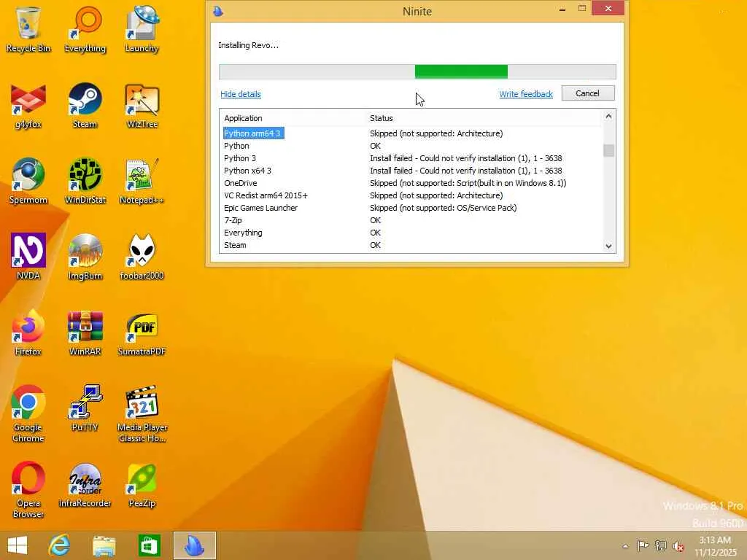Click Hide details link in Ninite

pyautogui.click(x=241, y=94)
